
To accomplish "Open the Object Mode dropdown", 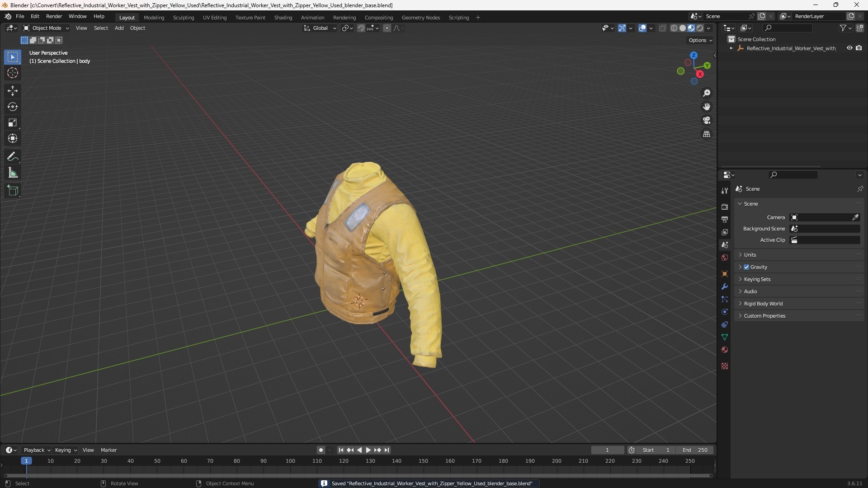I will click(46, 28).
